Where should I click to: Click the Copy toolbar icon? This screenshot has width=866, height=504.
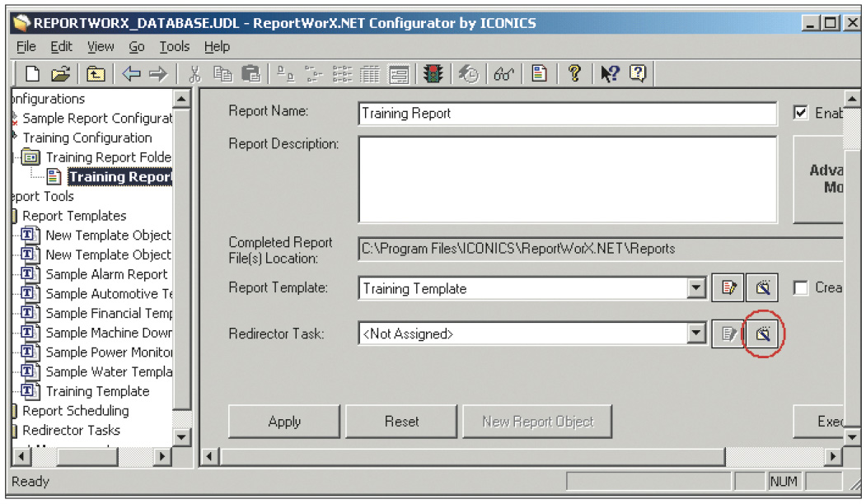[222, 73]
